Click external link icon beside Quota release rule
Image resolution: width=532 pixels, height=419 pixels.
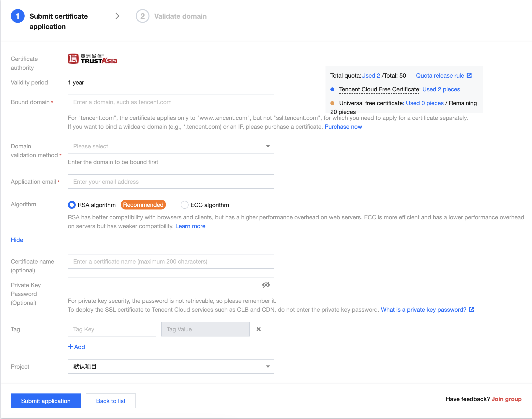(469, 76)
